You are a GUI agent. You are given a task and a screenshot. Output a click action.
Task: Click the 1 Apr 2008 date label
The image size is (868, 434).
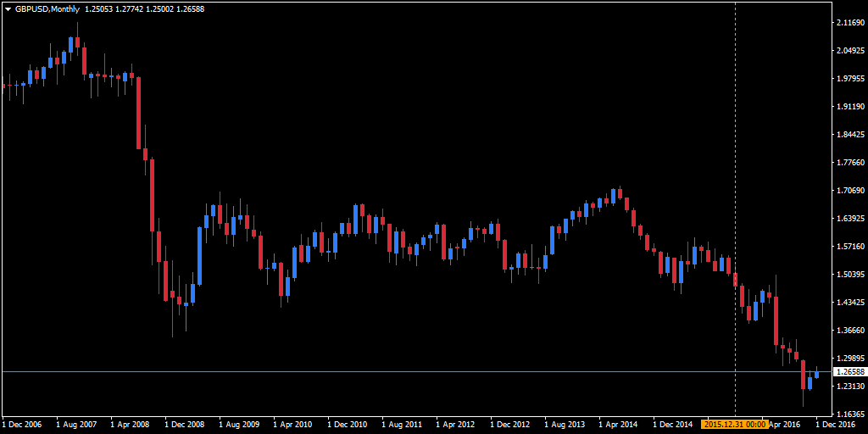(130, 425)
